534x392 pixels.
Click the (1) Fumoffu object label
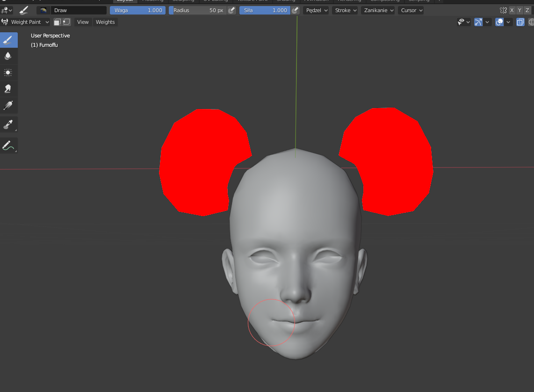pos(44,45)
